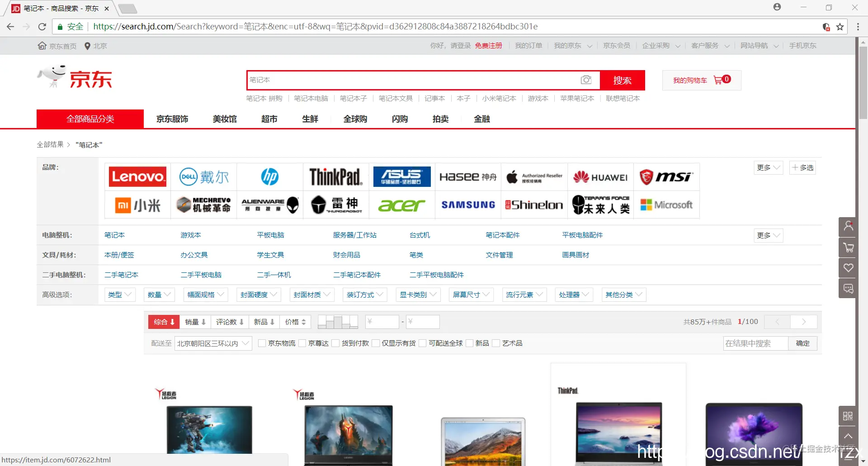The width and height of the screenshot is (868, 466).
Task: Expand the 封面硬度 filter dropdown
Action: pyautogui.click(x=259, y=295)
